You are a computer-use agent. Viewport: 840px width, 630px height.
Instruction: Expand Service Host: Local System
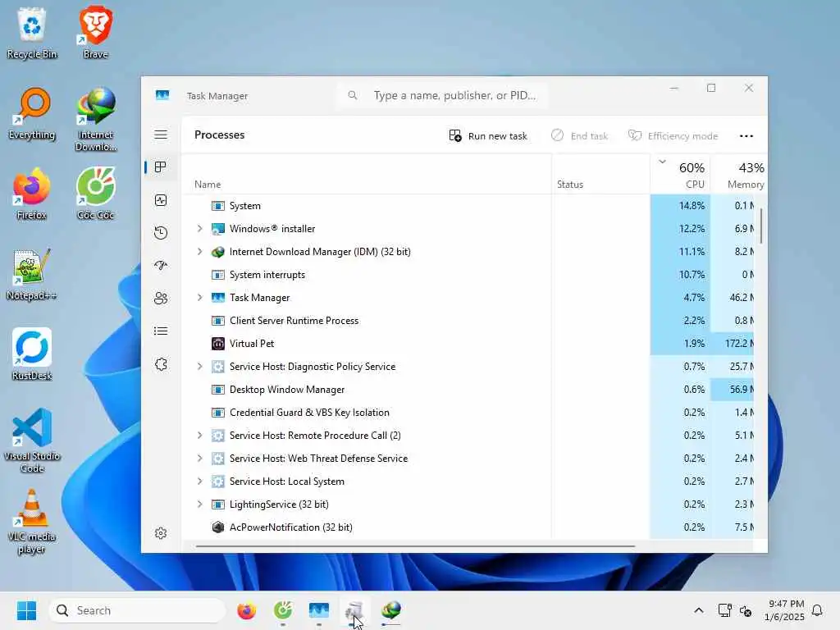[200, 481]
